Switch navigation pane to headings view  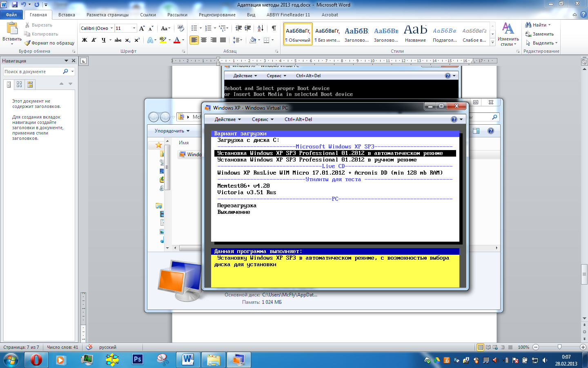9,84
